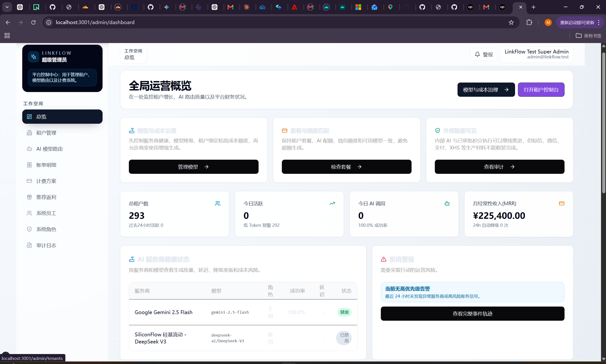Screen dimensions: 606x364
Task: Click the site info icon in address bar
Action: coord(49,22)
